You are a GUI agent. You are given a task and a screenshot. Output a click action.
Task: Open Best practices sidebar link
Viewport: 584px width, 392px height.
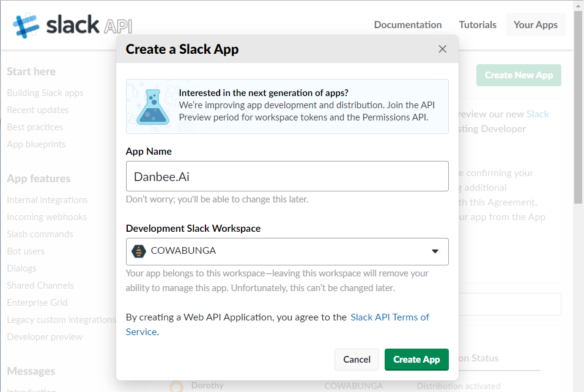coord(35,127)
